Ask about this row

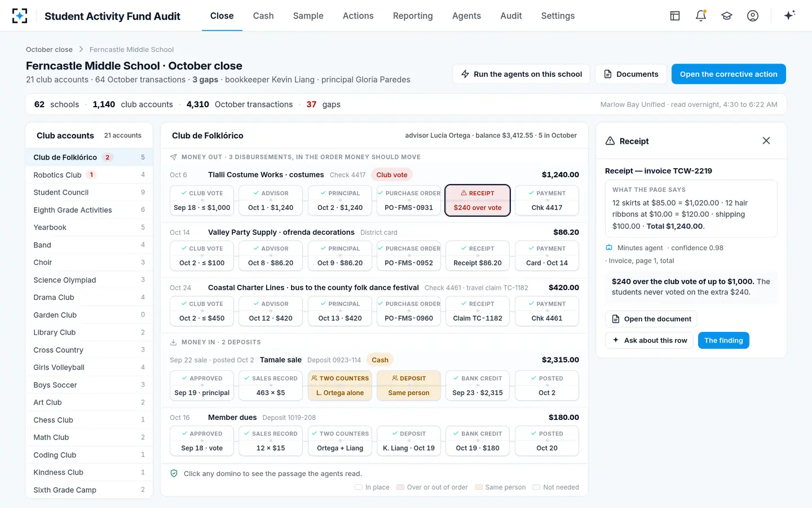click(650, 340)
